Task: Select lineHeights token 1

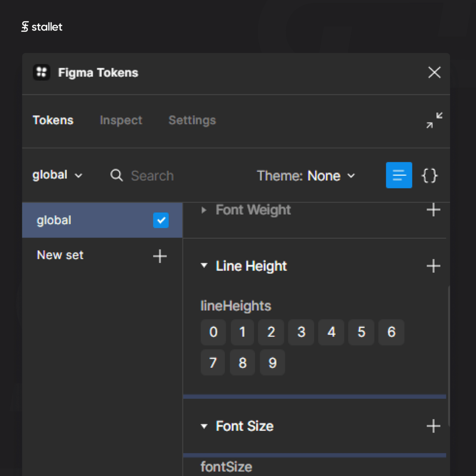Action: 242,332
